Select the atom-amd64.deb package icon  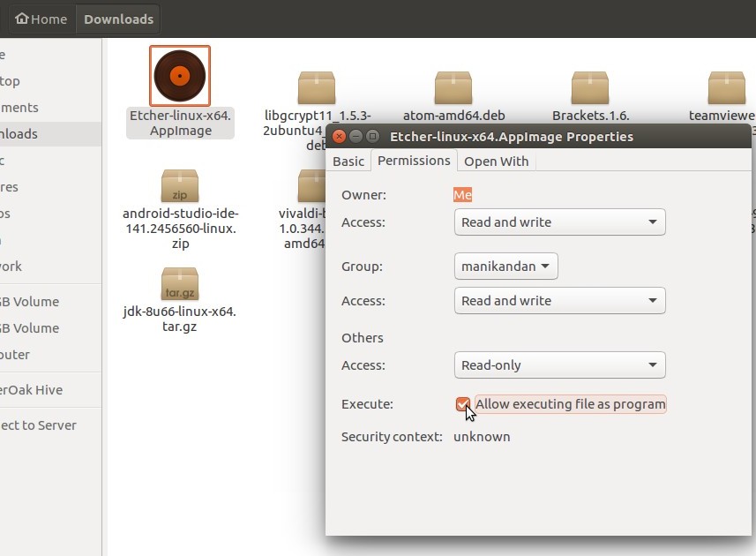pos(453,87)
